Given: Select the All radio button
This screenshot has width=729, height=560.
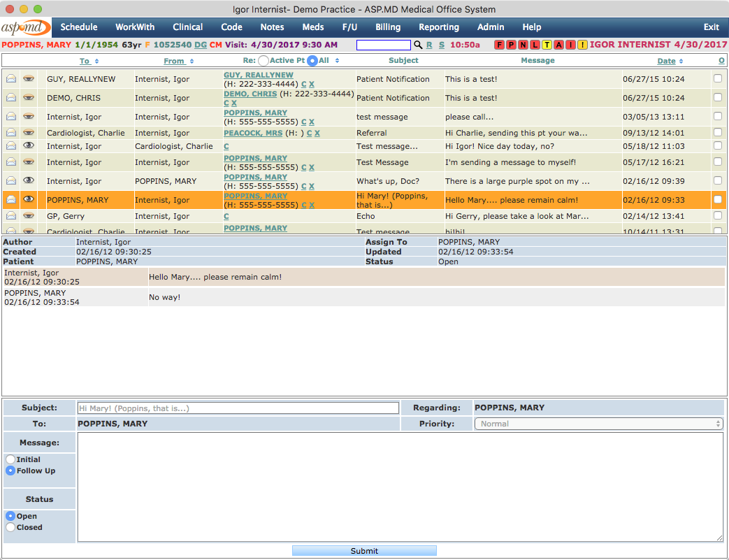Looking at the screenshot, I should (x=312, y=61).
